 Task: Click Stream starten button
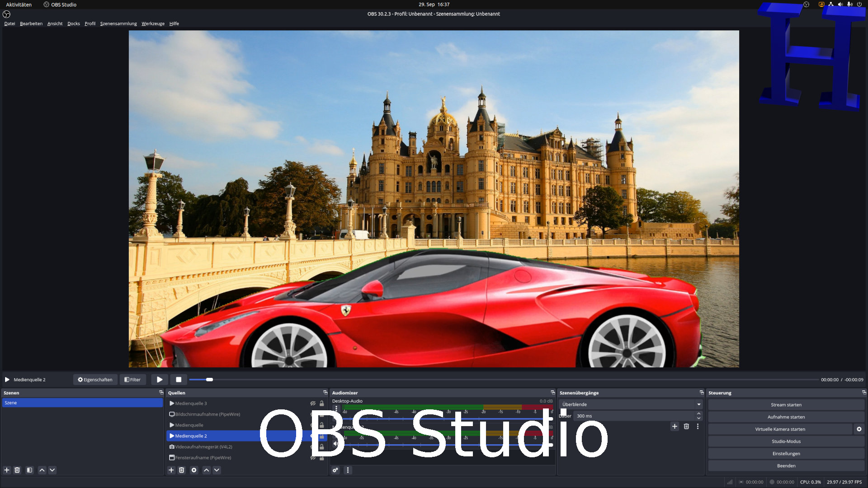pos(786,405)
